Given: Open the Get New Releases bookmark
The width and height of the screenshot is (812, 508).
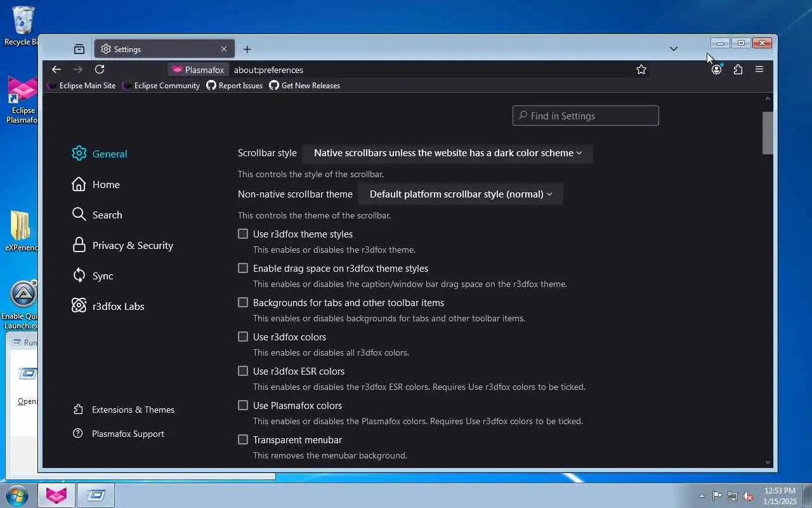Looking at the screenshot, I should coord(304,86).
